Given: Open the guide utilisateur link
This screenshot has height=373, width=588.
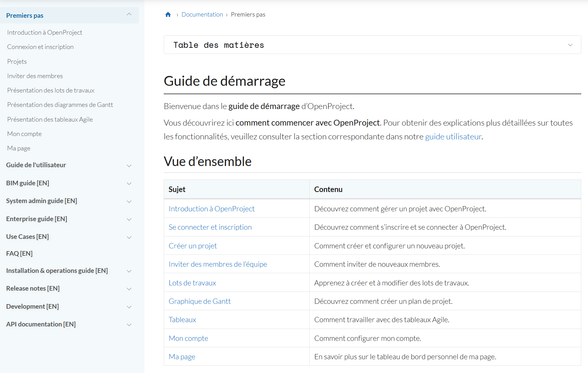Looking at the screenshot, I should pos(453,137).
